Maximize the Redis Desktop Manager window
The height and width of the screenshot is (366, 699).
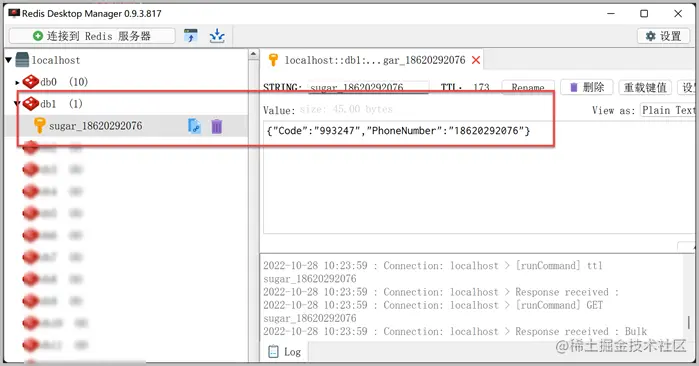pos(644,13)
